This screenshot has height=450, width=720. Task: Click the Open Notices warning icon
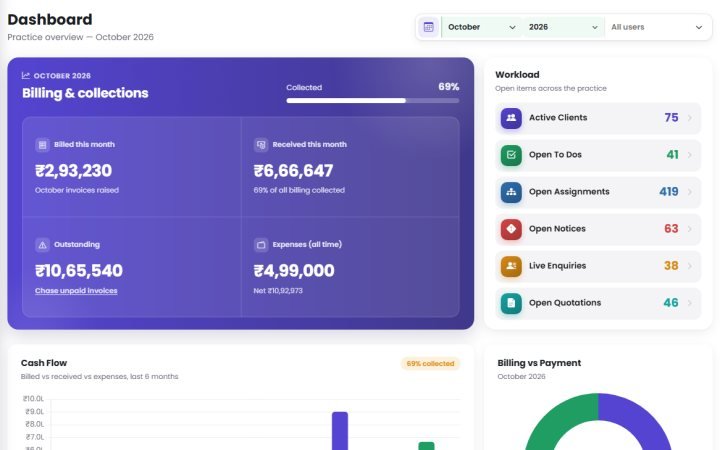pyautogui.click(x=511, y=229)
